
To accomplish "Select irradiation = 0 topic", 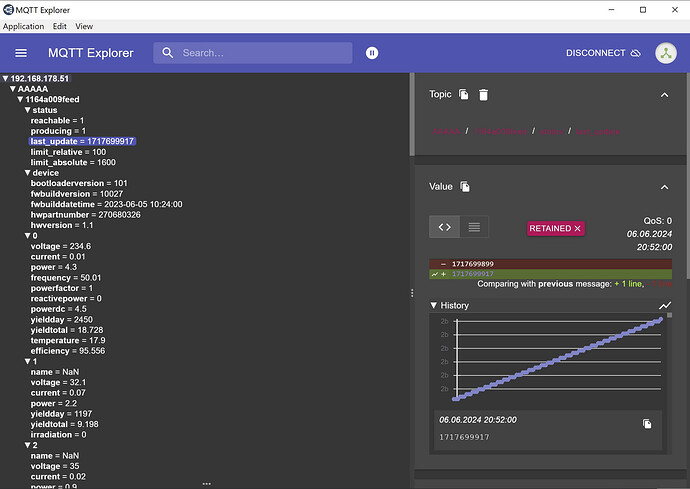I will coord(59,434).
